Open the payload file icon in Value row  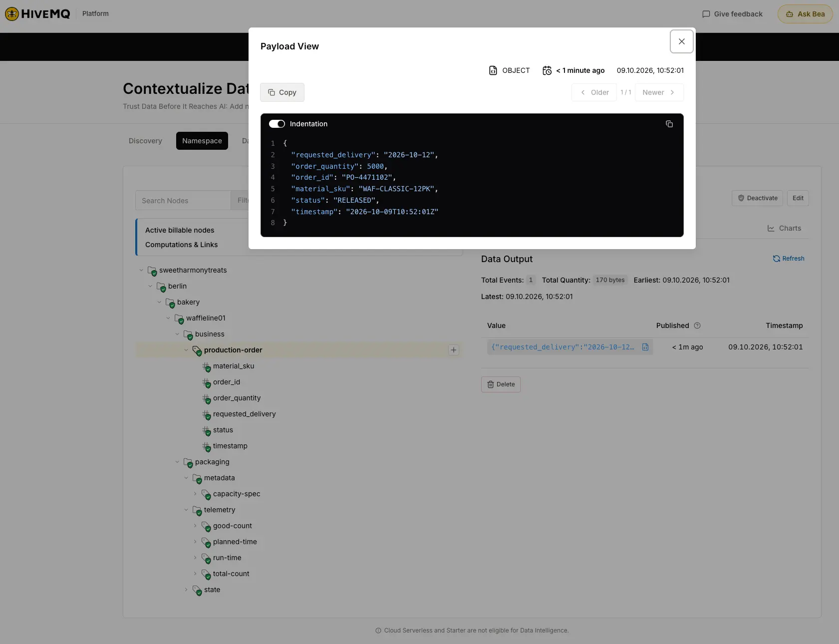tap(645, 347)
